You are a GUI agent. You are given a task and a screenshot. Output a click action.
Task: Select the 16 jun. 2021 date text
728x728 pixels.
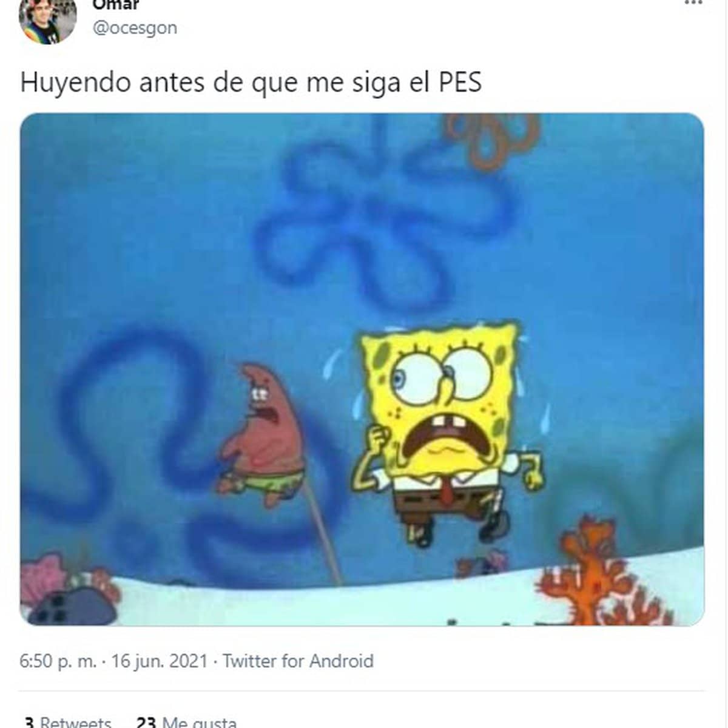[160, 661]
